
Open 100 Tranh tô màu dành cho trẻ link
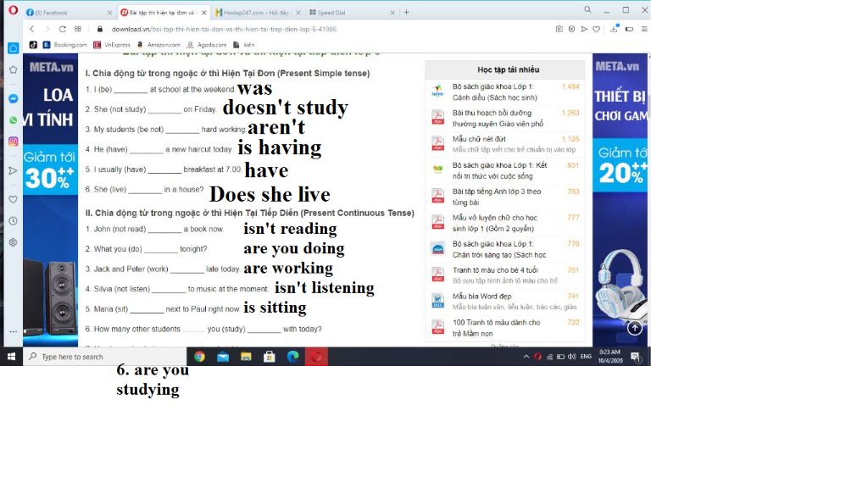coord(496,328)
